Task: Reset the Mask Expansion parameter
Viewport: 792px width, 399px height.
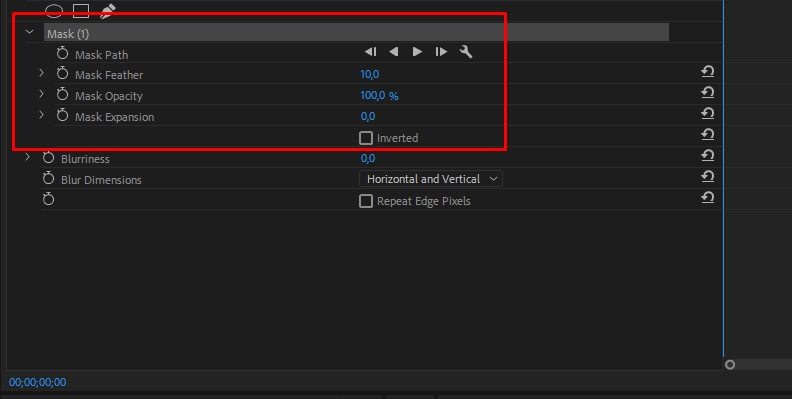Action: pos(708,114)
